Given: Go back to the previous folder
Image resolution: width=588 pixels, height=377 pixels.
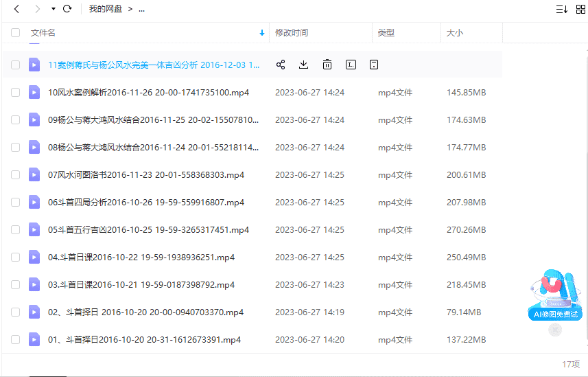Looking at the screenshot, I should click(x=16, y=9).
